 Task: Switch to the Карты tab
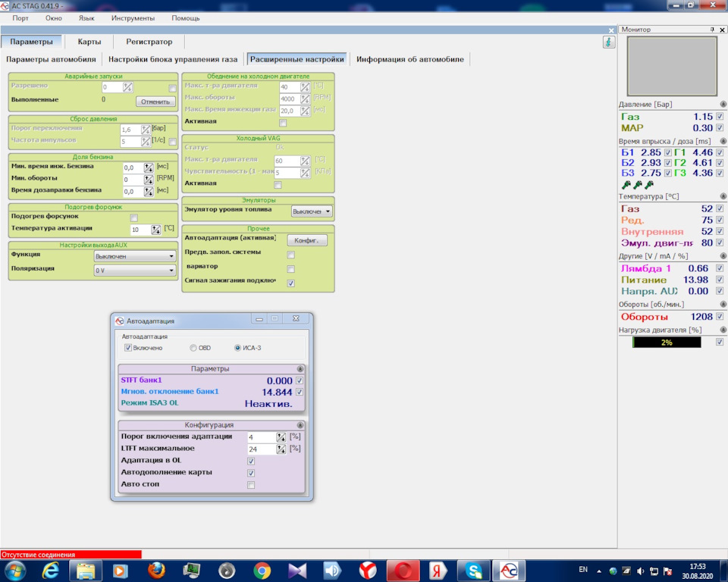pyautogui.click(x=89, y=42)
